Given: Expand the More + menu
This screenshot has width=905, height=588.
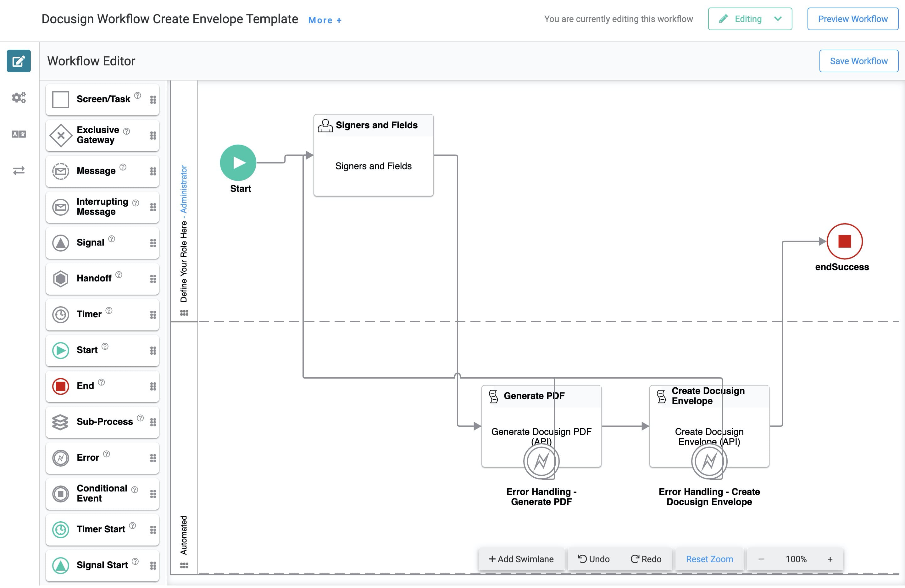Looking at the screenshot, I should [x=325, y=20].
